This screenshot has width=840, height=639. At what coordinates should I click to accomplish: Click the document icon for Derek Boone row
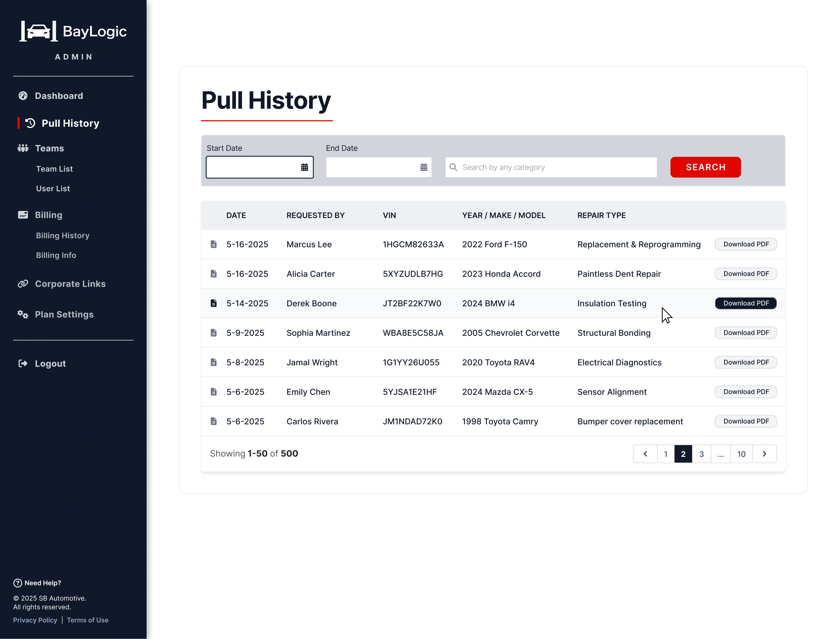coord(214,303)
